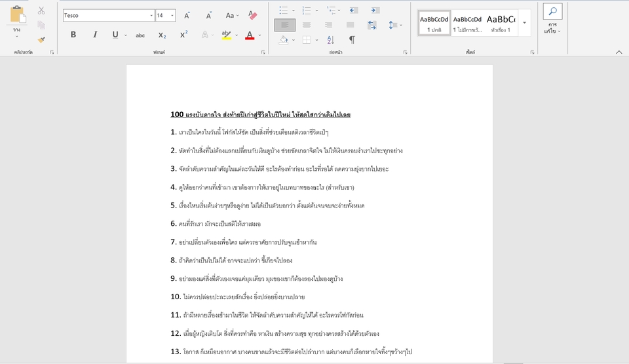Apply the Heading 1 style
629x364 pixels.
[501, 24]
